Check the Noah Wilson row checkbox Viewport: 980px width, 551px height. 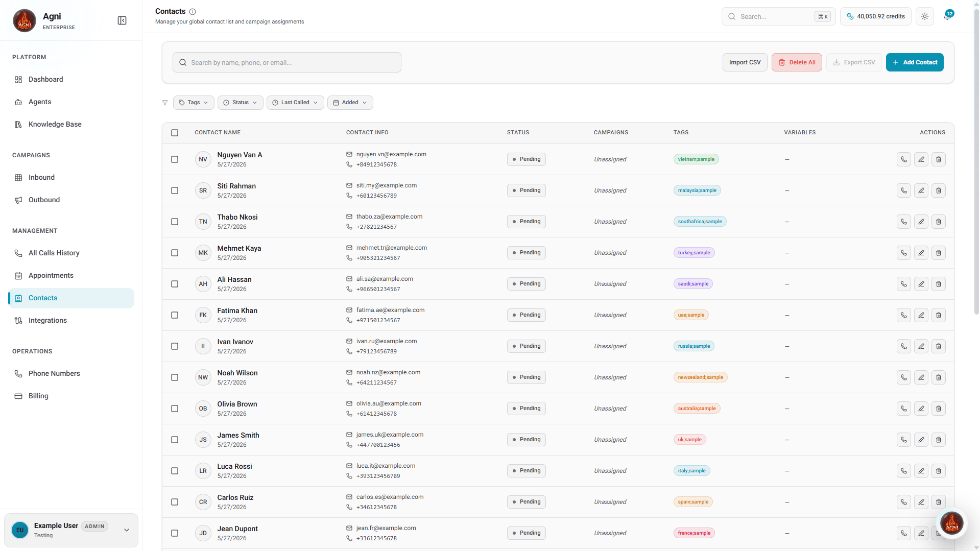point(175,377)
